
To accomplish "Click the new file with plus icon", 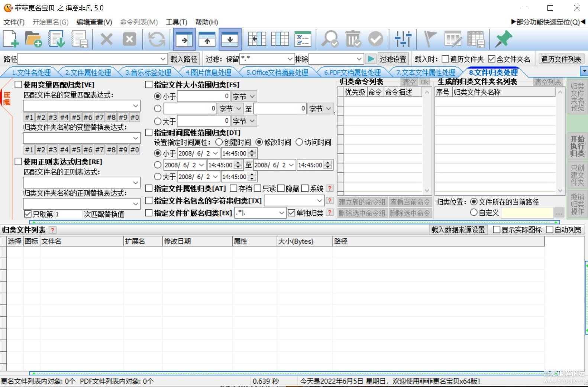I will point(11,39).
